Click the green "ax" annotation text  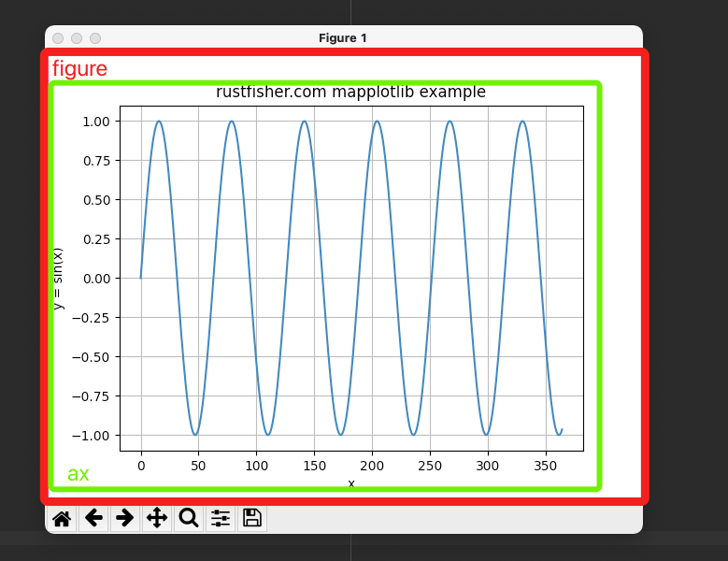coord(79,474)
